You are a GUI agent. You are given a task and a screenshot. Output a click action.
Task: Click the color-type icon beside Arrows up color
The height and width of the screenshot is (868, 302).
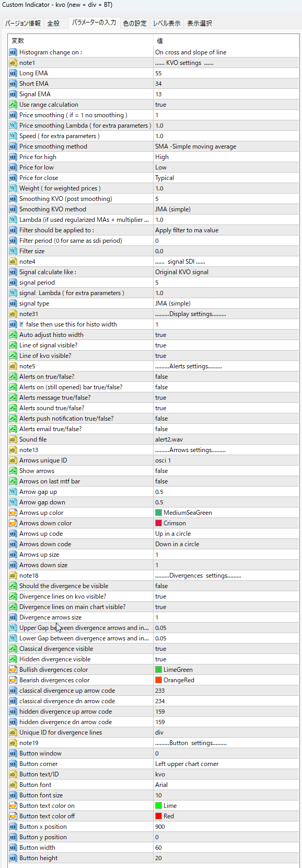click(x=13, y=513)
